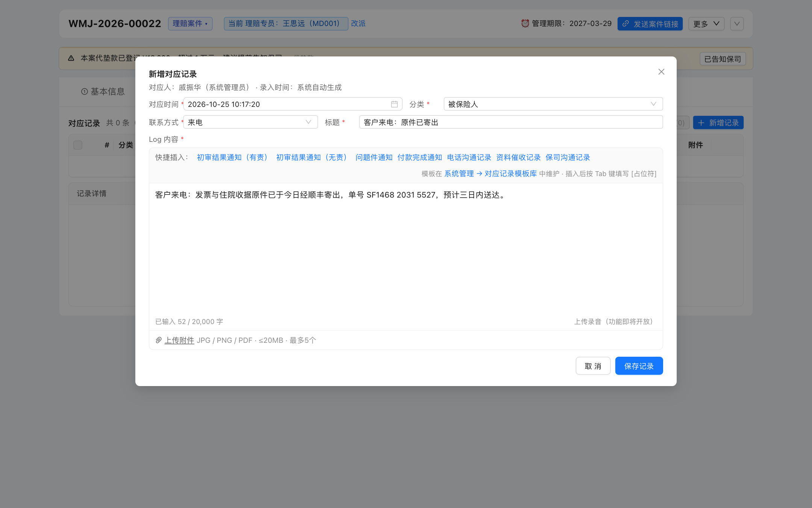The height and width of the screenshot is (508, 812).
Task: Insert 初审结果通知（有责） template
Action: coord(233,157)
